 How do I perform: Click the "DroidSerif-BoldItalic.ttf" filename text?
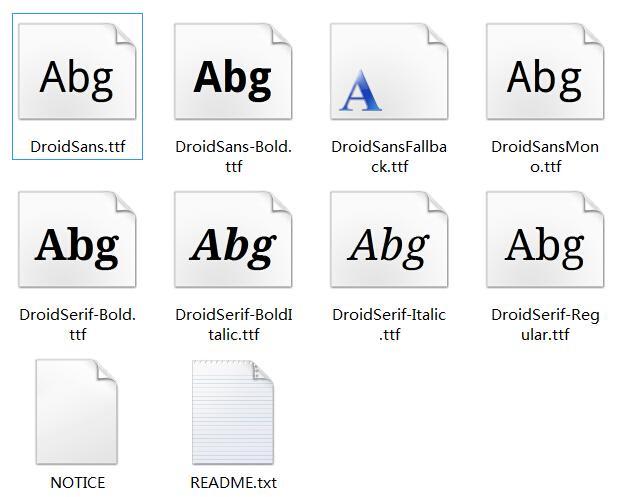click(x=233, y=324)
